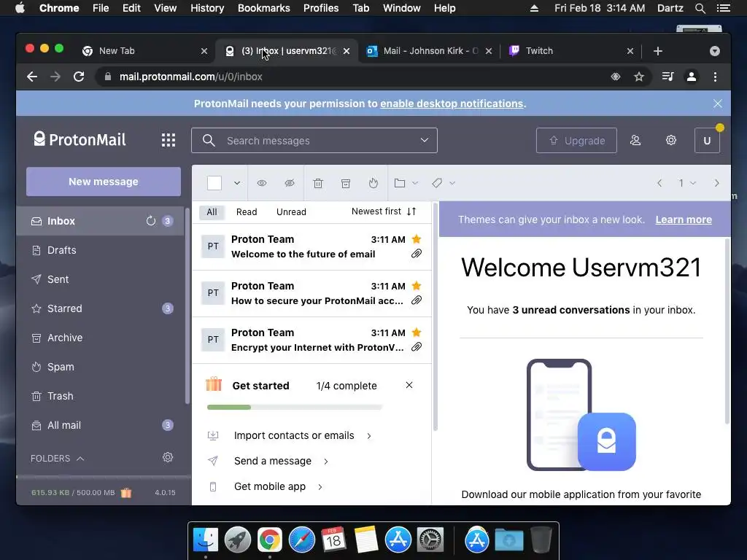Open a new tab with the plus button

pos(658,51)
